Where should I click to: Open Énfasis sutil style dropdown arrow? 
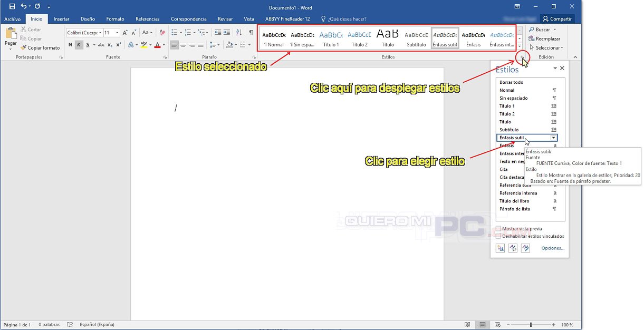coord(553,138)
